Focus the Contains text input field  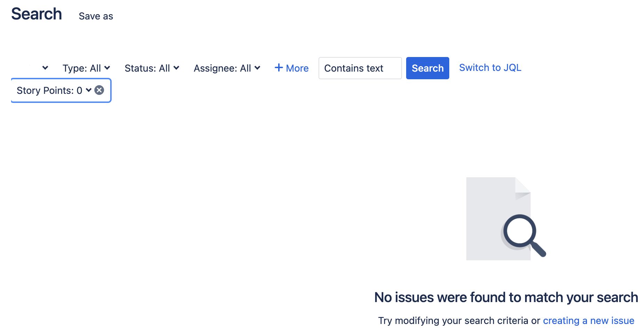[360, 68]
